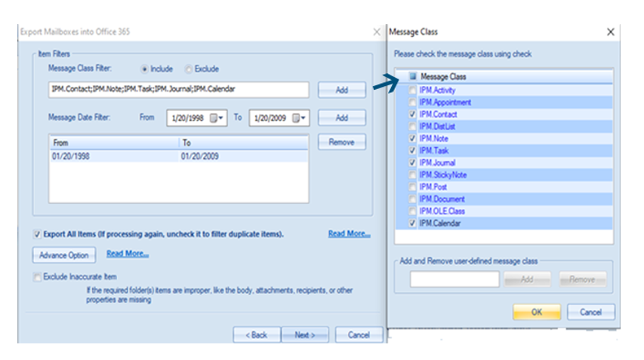
Task: Click the message class filter text field
Action: 179,90
